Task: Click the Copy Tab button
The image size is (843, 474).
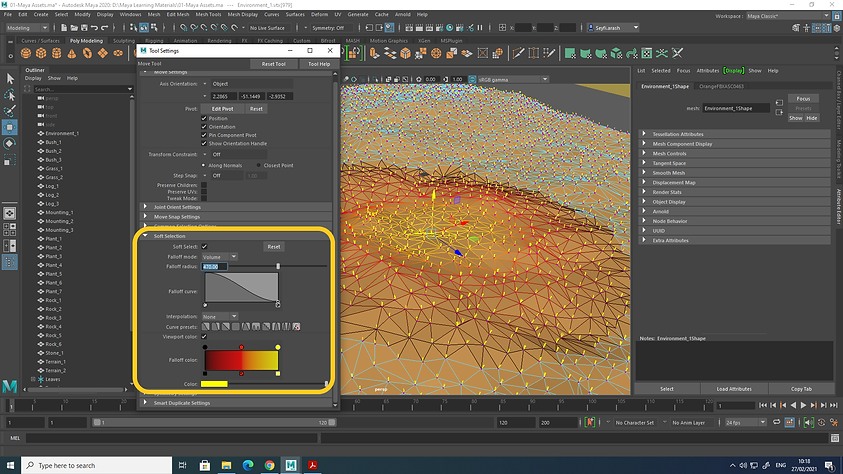Action: click(x=801, y=389)
